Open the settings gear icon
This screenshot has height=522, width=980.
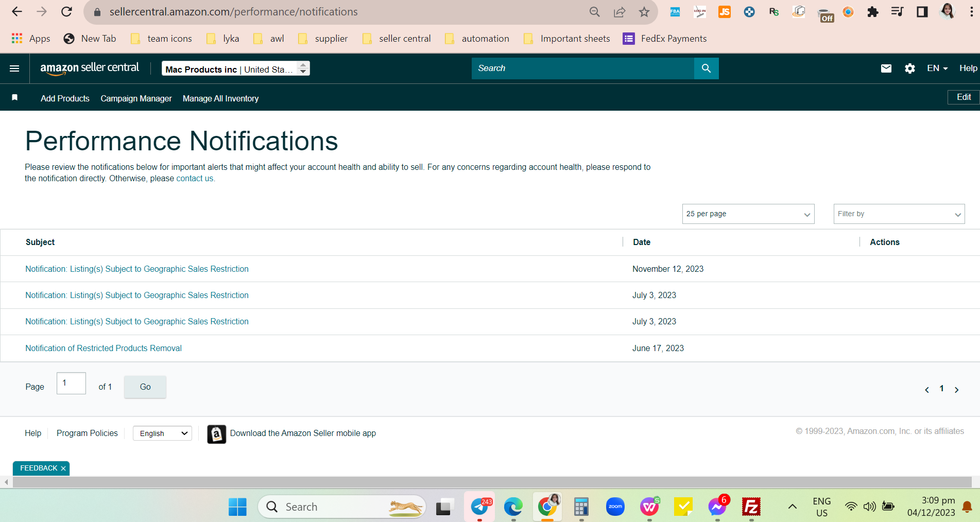click(910, 68)
